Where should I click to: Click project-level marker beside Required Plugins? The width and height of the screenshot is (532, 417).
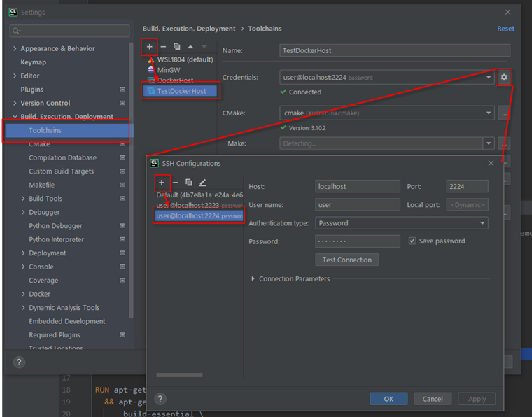tap(122, 334)
